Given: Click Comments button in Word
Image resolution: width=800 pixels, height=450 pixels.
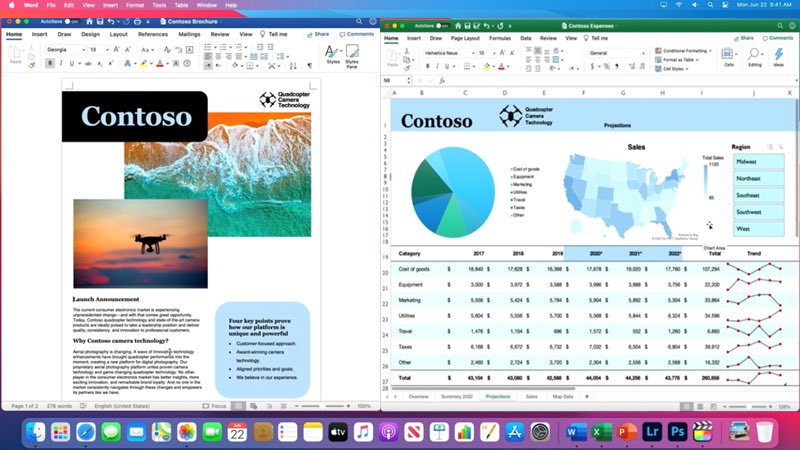Looking at the screenshot, I should [357, 34].
